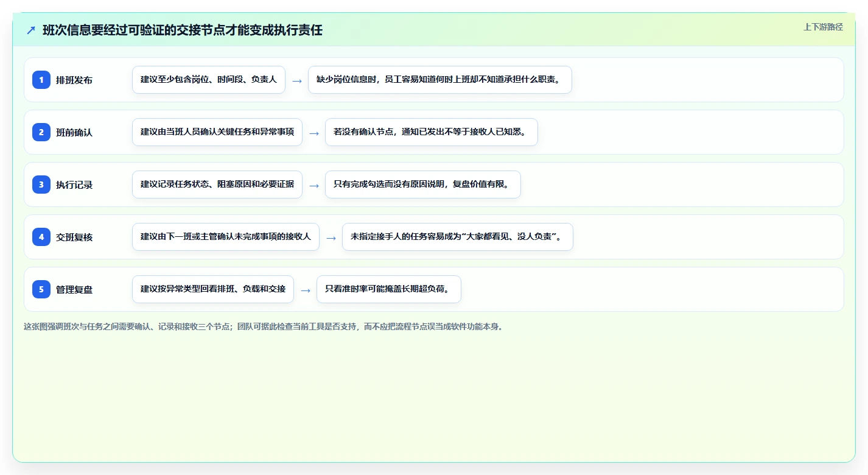The image size is (868, 475).
Task: Select the 管理复盘 step label
Action: pyautogui.click(x=74, y=289)
